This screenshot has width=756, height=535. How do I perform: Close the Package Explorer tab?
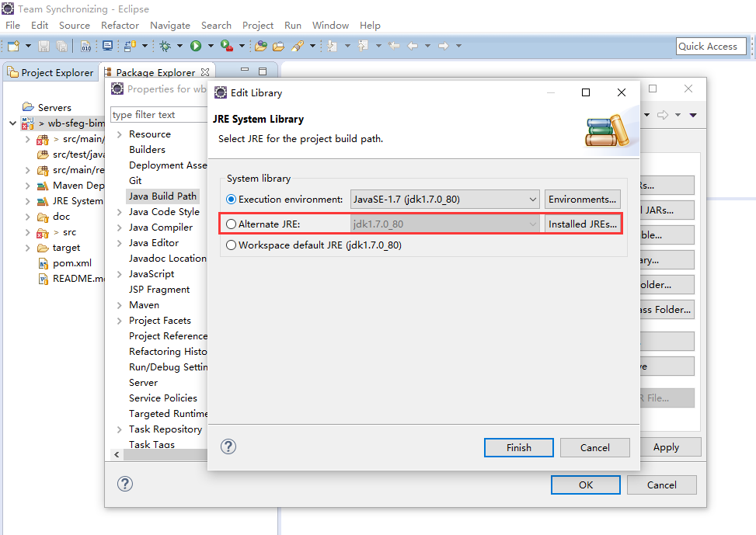point(205,71)
